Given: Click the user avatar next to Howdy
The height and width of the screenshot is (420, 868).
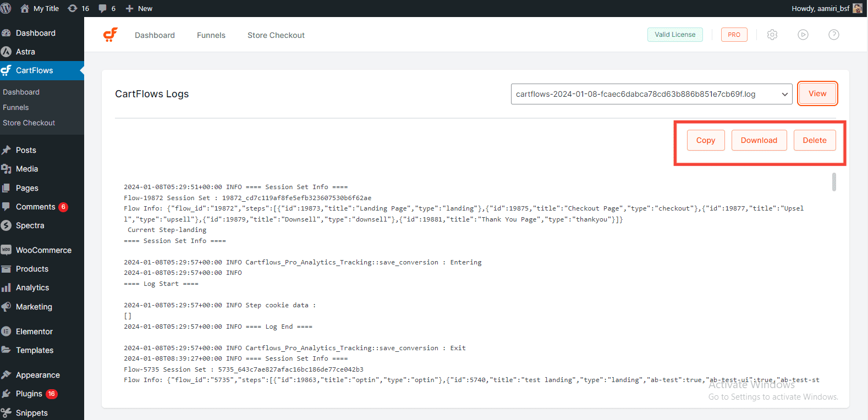Looking at the screenshot, I should 858,8.
